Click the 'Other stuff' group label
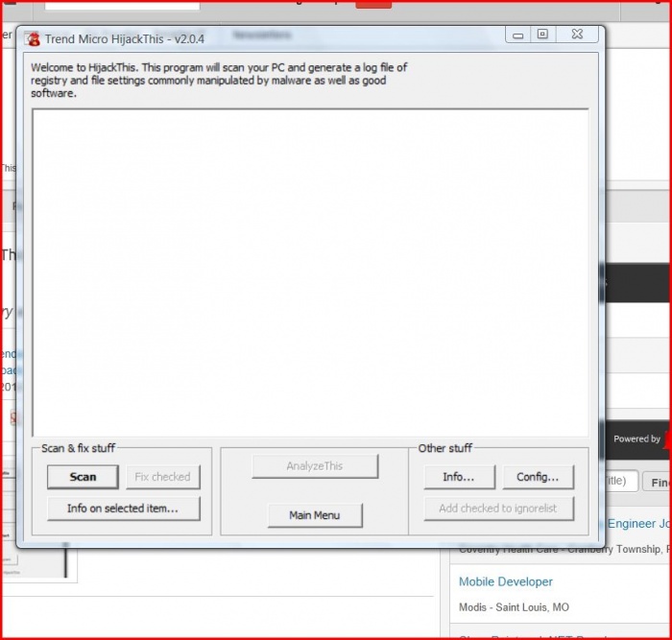Image resolution: width=672 pixels, height=640 pixels. point(445,448)
